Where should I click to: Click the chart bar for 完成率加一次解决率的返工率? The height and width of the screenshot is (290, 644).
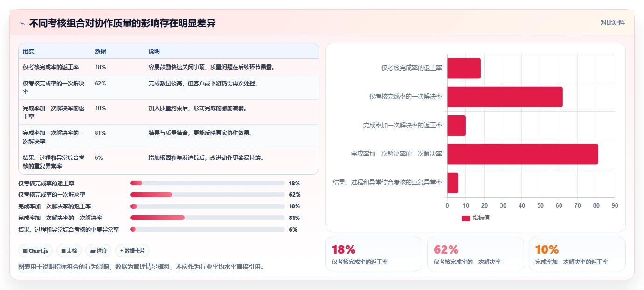click(x=457, y=126)
